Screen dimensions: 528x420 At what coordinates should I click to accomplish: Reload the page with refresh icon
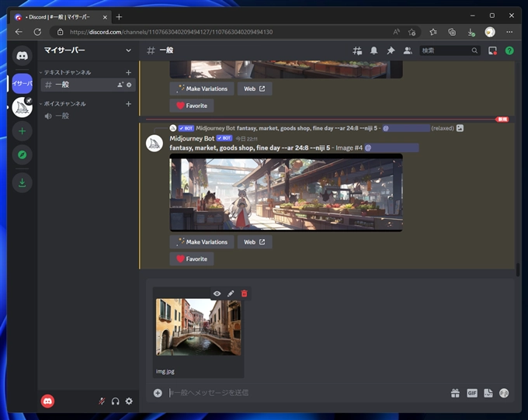[x=37, y=32]
